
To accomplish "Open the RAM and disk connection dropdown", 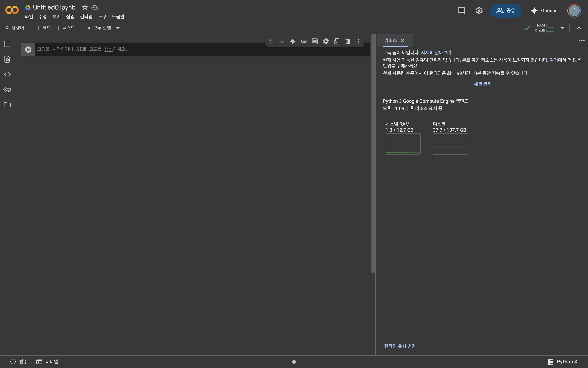I will 562,28.
